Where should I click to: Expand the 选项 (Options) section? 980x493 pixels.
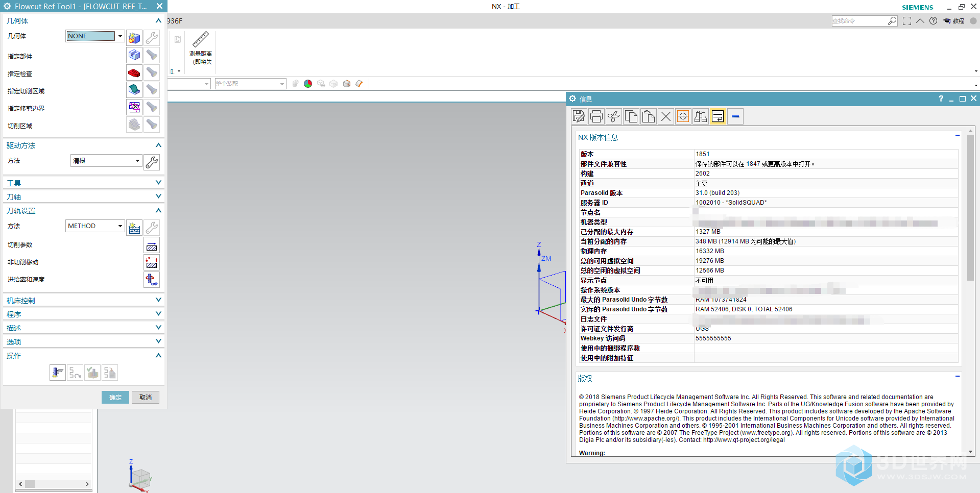[x=158, y=341]
